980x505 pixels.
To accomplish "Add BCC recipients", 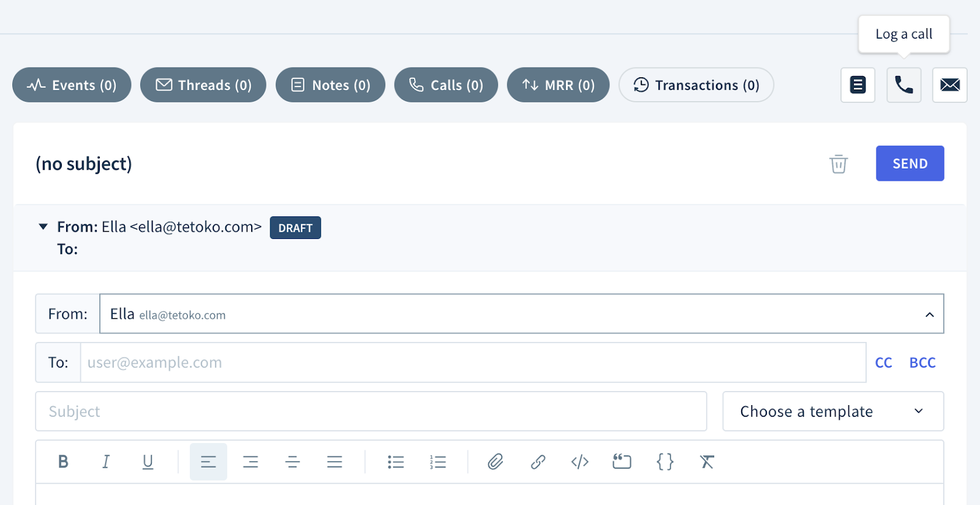I will point(922,363).
